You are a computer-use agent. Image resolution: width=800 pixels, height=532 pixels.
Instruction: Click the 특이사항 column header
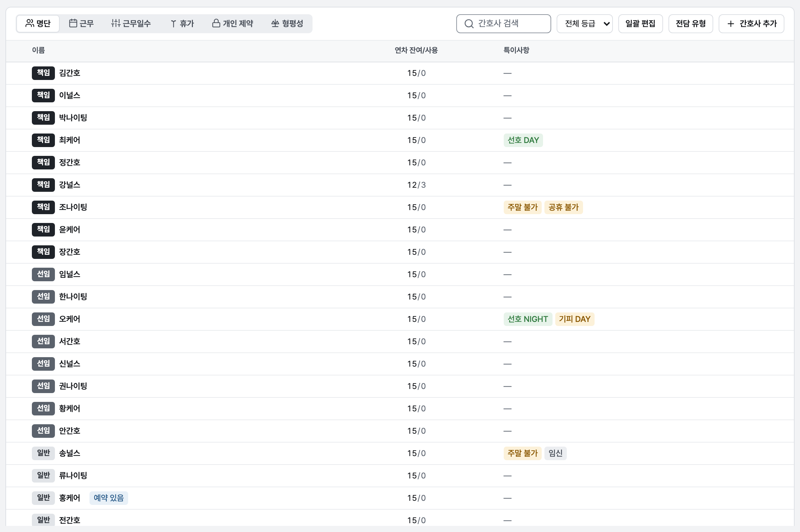[516, 50]
